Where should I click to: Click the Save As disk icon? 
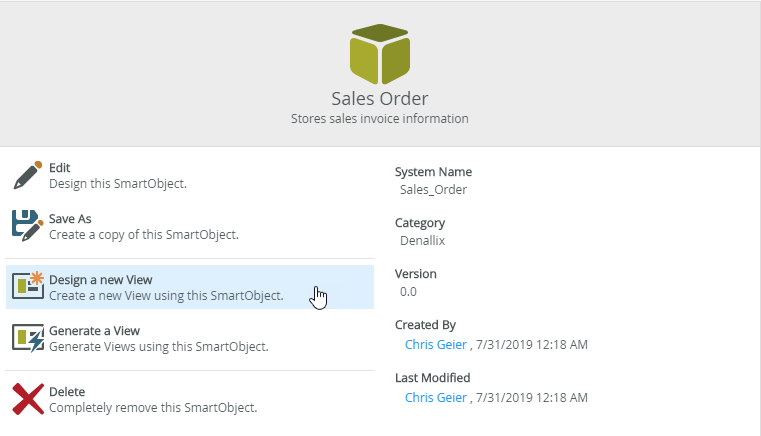tap(28, 226)
